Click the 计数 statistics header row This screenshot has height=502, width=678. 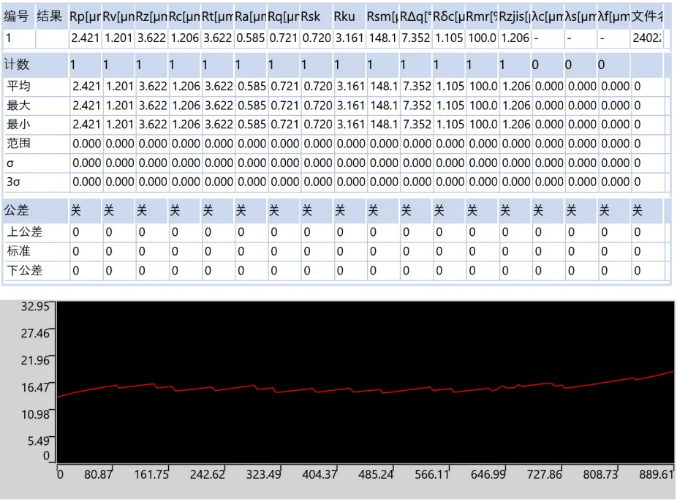click(x=17, y=65)
